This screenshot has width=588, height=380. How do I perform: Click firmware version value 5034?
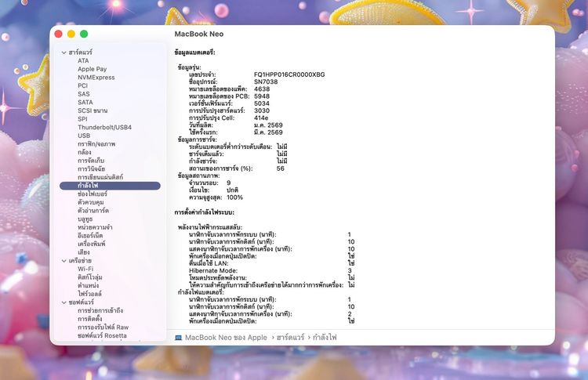[262, 103]
